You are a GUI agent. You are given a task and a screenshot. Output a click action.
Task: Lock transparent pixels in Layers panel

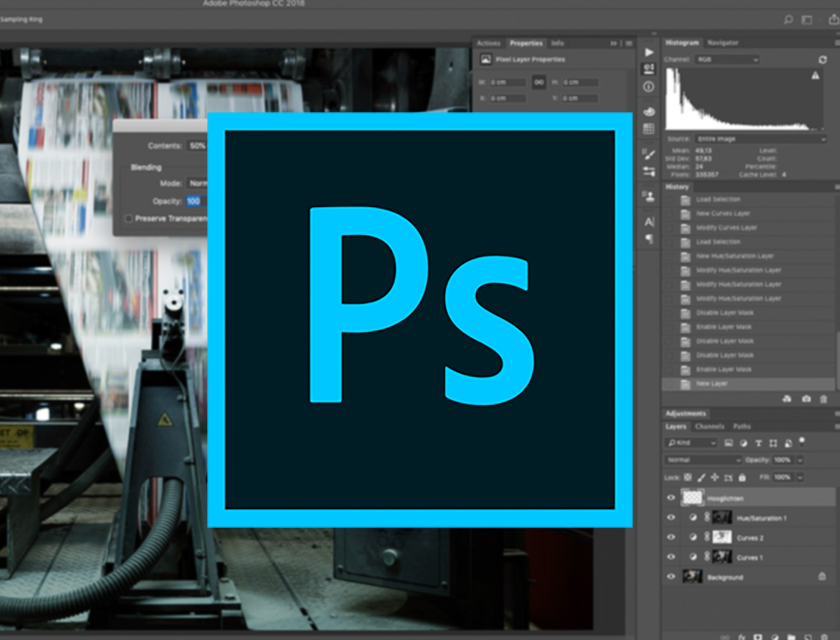pyautogui.click(x=688, y=477)
